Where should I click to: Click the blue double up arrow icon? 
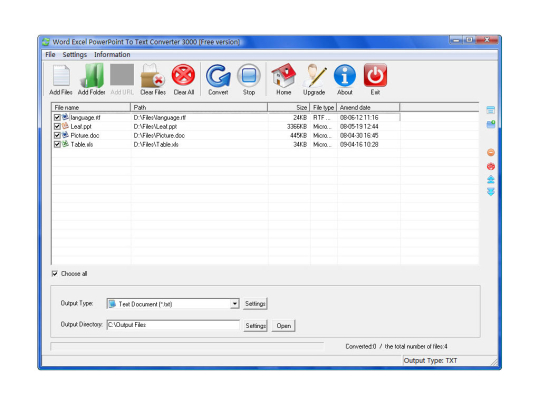click(491, 179)
